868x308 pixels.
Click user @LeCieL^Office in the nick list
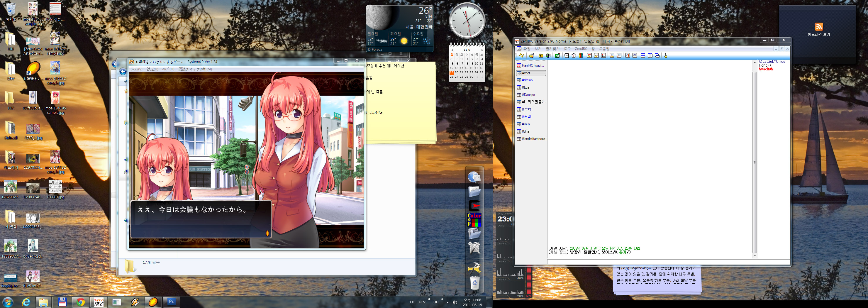coord(772,61)
